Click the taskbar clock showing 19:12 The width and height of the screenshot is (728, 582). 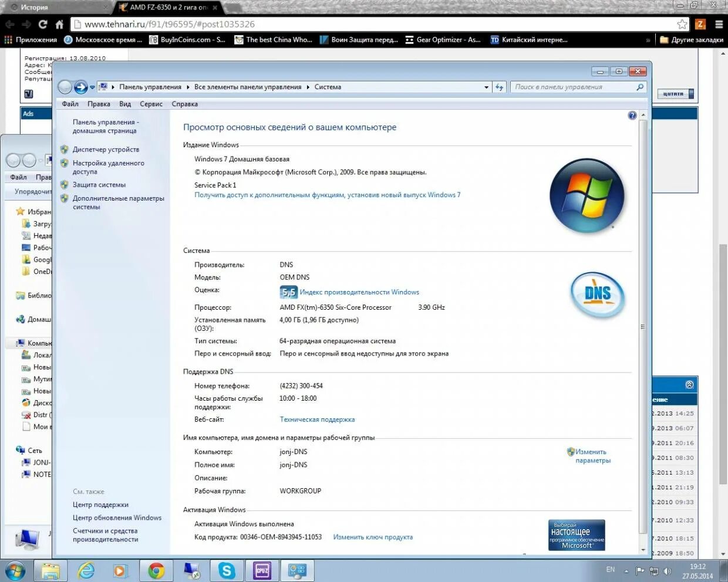click(x=697, y=571)
